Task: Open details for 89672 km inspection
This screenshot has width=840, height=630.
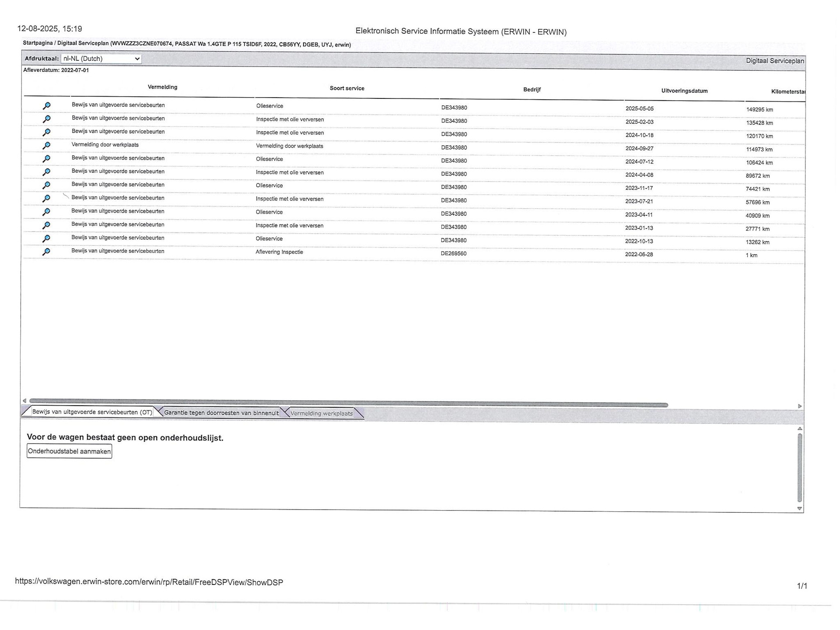Action: 46,172
